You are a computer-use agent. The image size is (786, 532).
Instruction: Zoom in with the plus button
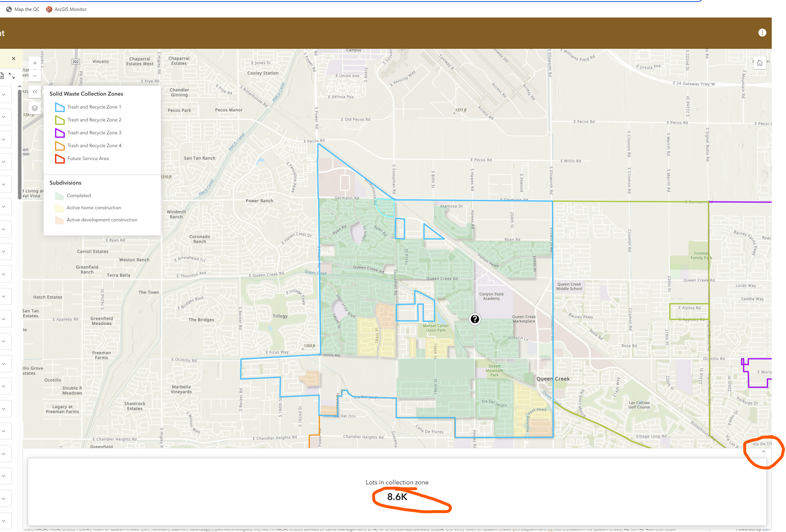click(x=35, y=63)
